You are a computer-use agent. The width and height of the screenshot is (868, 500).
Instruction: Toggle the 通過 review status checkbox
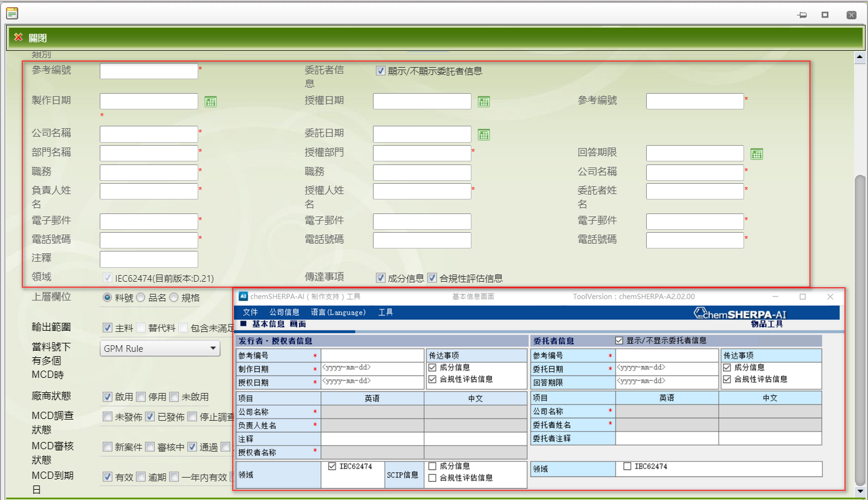[x=192, y=447]
